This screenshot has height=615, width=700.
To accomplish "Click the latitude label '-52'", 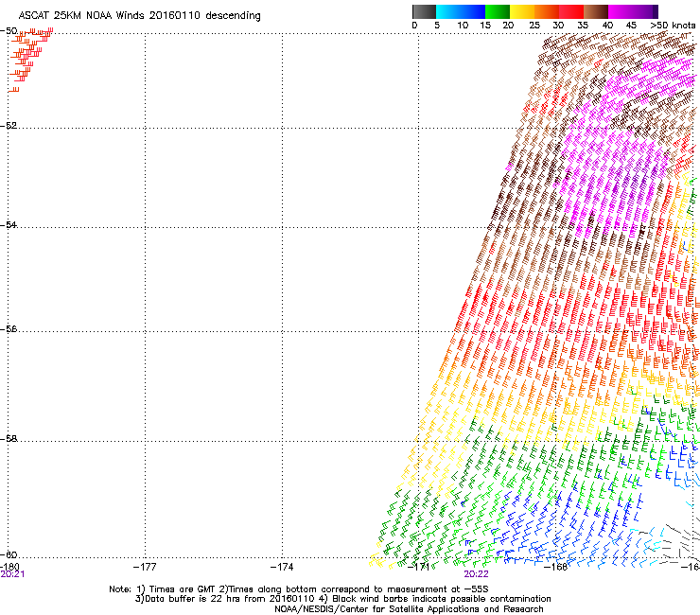I will [x=9, y=126].
